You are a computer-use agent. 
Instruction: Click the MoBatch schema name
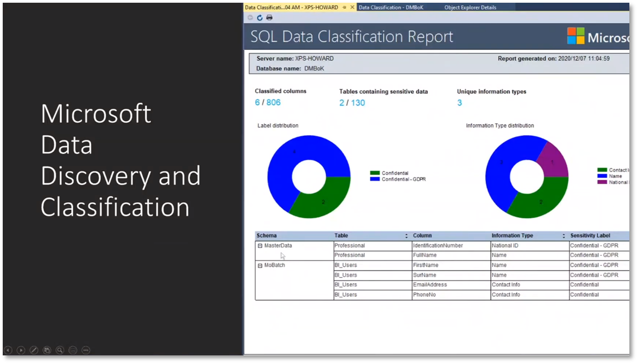(274, 265)
